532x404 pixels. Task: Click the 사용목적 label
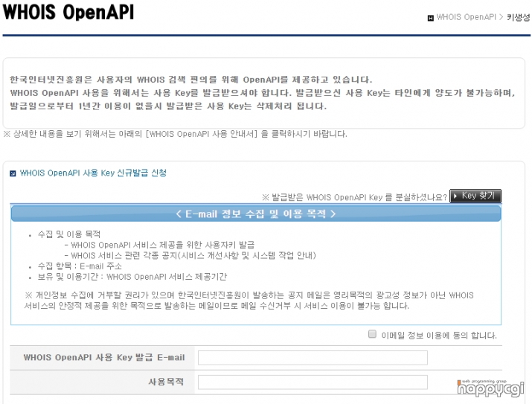point(166,382)
